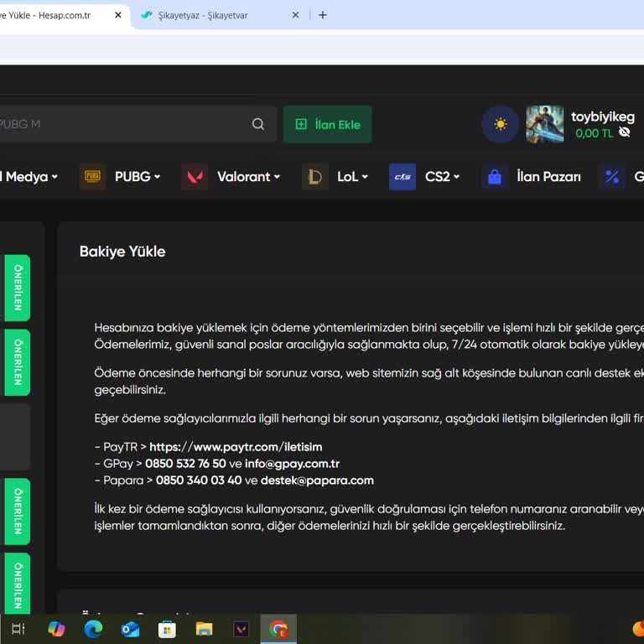Click the Bakiye Yükle heading
Image resolution: width=644 pixels, height=644 pixels.
[x=122, y=252]
